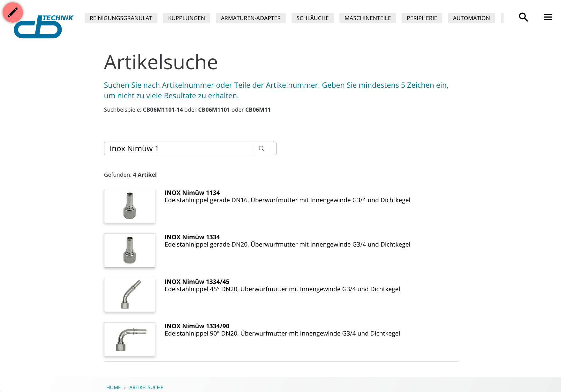The height and width of the screenshot is (392, 561).
Task: Focus the article search input field
Action: 179,149
